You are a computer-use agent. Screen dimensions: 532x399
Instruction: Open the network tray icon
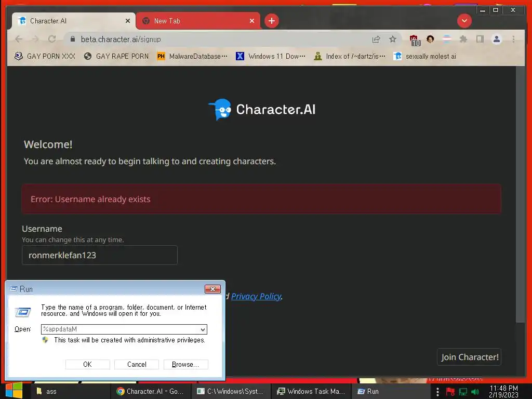point(463,392)
